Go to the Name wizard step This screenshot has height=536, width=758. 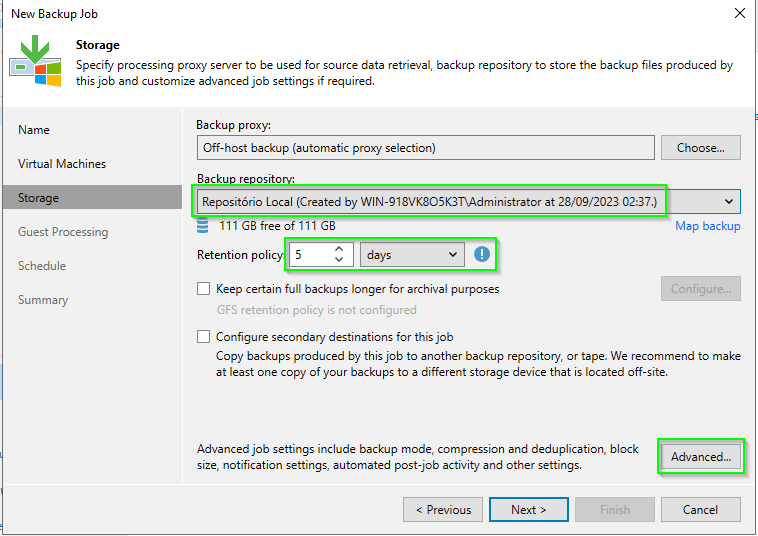pyautogui.click(x=34, y=130)
